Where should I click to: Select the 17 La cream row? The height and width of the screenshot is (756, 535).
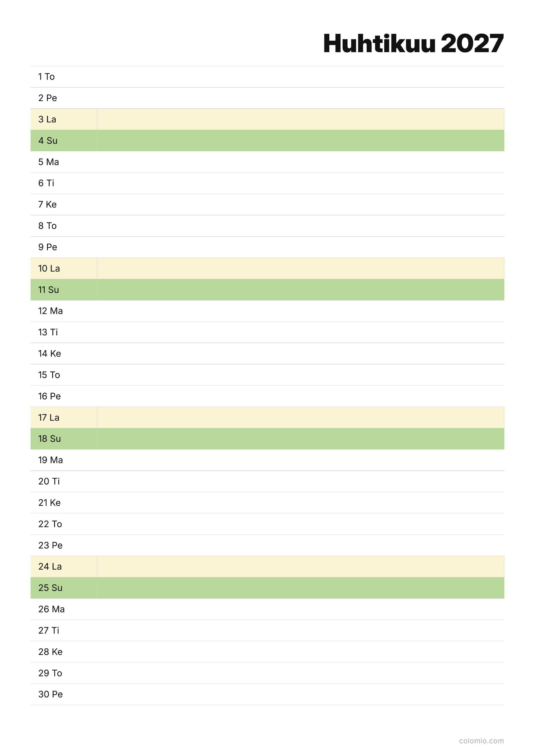point(267,417)
